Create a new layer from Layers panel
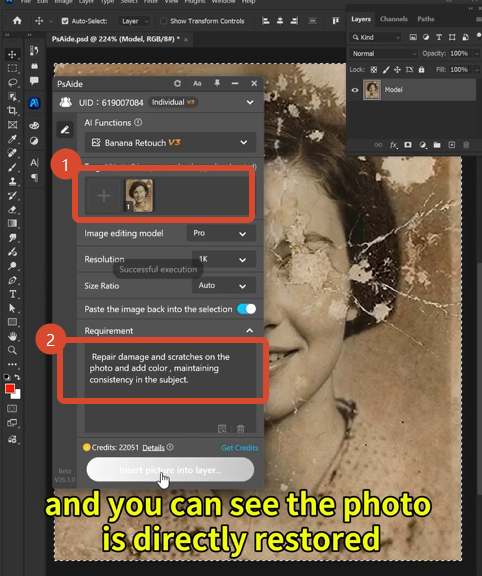Screen dimensions: 482x576 pyautogui.click(x=452, y=145)
